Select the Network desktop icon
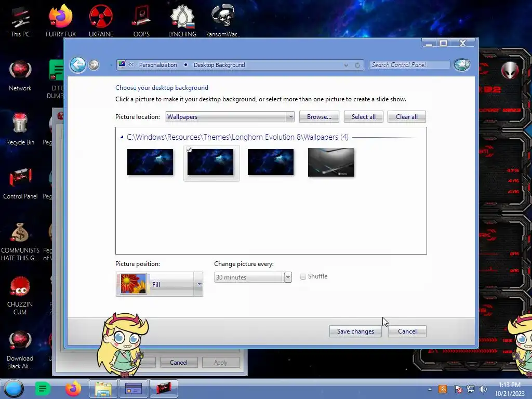Viewport: 532px width, 399px height. (x=20, y=76)
